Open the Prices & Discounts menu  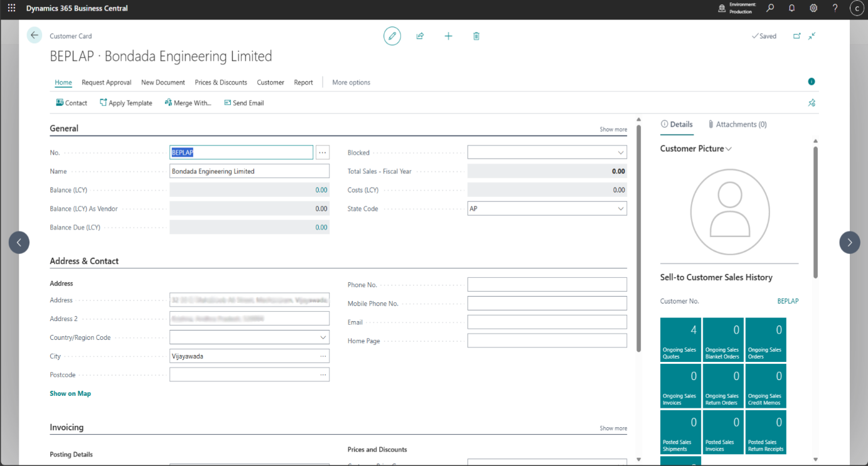(x=221, y=82)
